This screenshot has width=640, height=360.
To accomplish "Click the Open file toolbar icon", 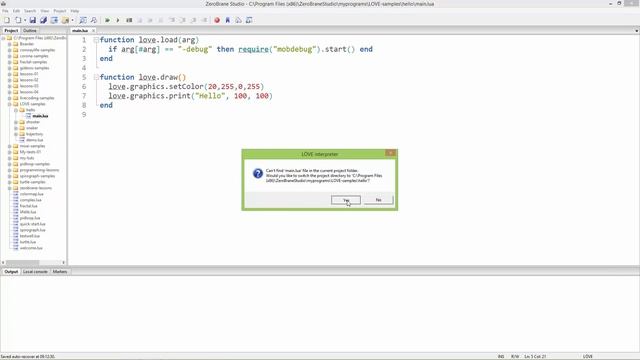I will tap(18, 20).
